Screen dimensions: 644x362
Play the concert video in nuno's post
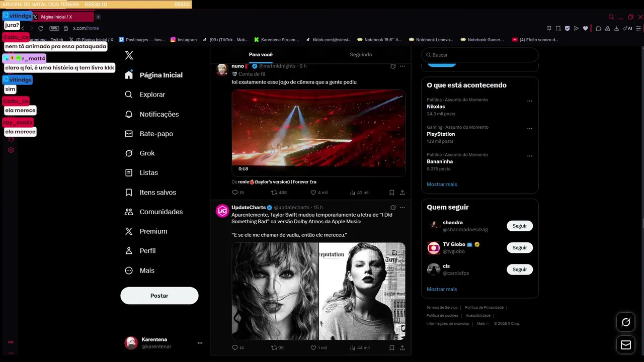click(x=318, y=133)
